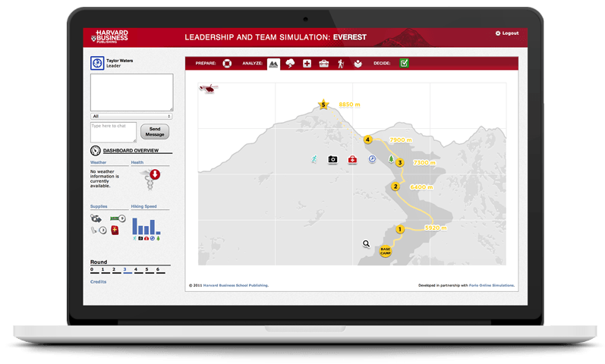Open the weather storm cloud icon
This screenshot has height=364, width=605.
pyautogui.click(x=290, y=63)
